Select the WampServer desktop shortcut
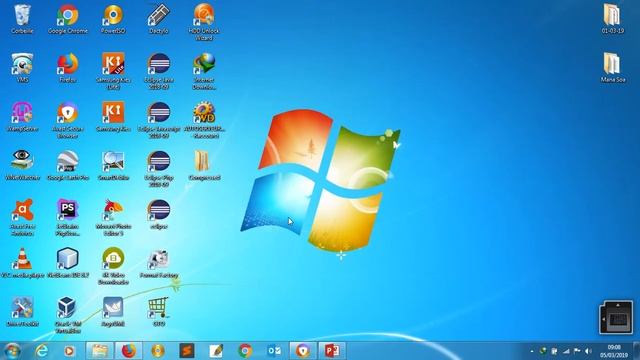 pyautogui.click(x=22, y=117)
